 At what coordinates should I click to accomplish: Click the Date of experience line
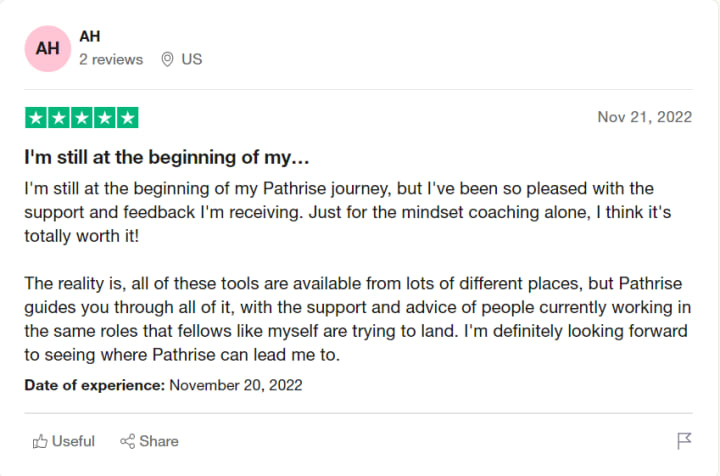(x=163, y=385)
